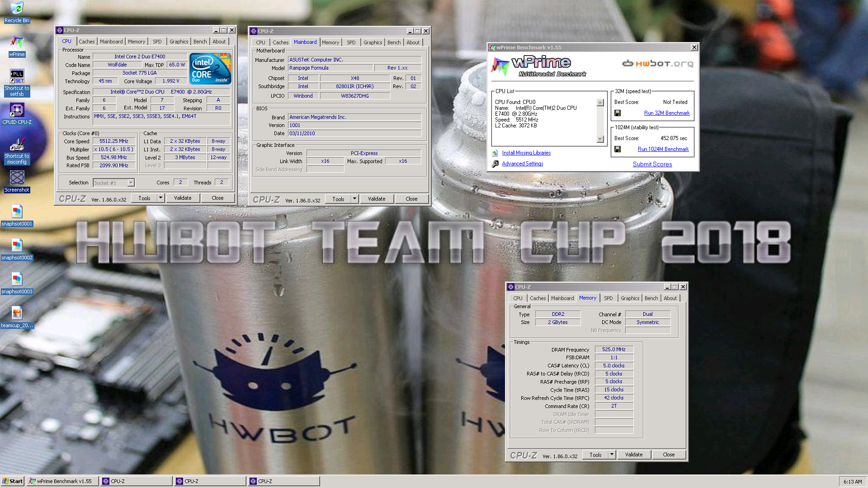Click the Submit Scores link
Viewport: 868px width, 488px height.
pyautogui.click(x=652, y=164)
